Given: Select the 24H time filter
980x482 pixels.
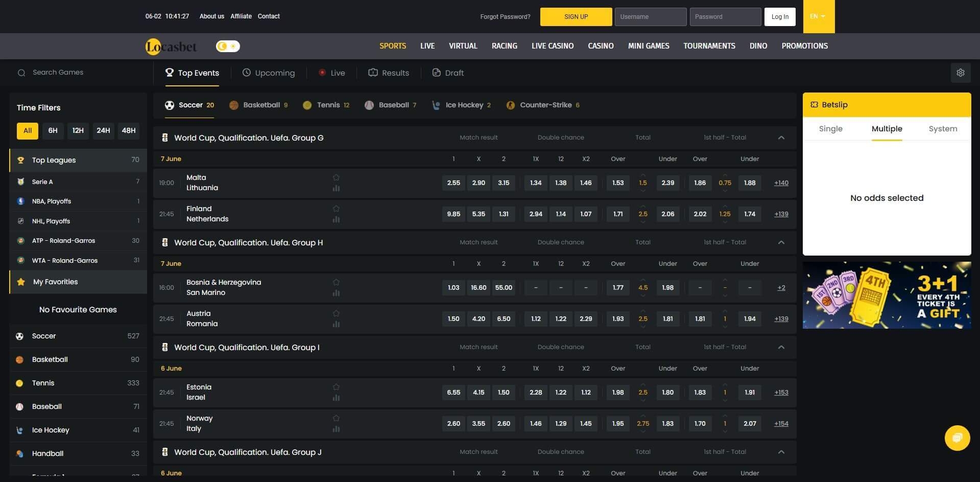Looking at the screenshot, I should click(103, 130).
